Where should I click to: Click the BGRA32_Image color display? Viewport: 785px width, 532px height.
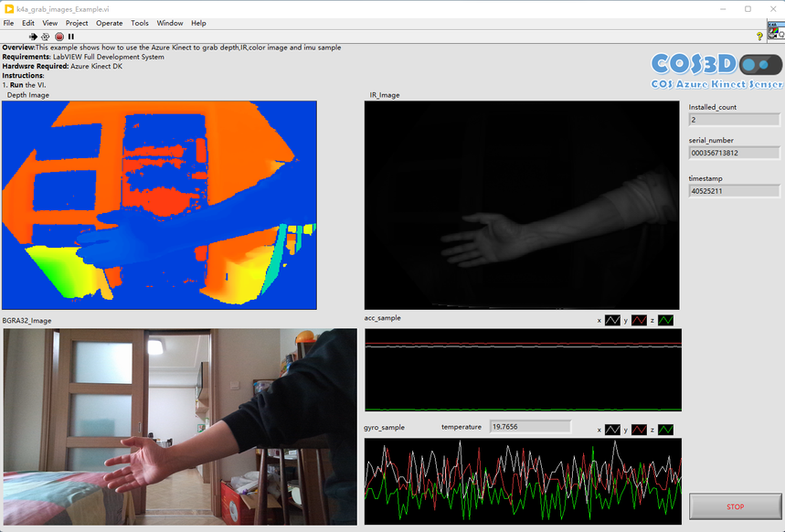tap(180, 427)
